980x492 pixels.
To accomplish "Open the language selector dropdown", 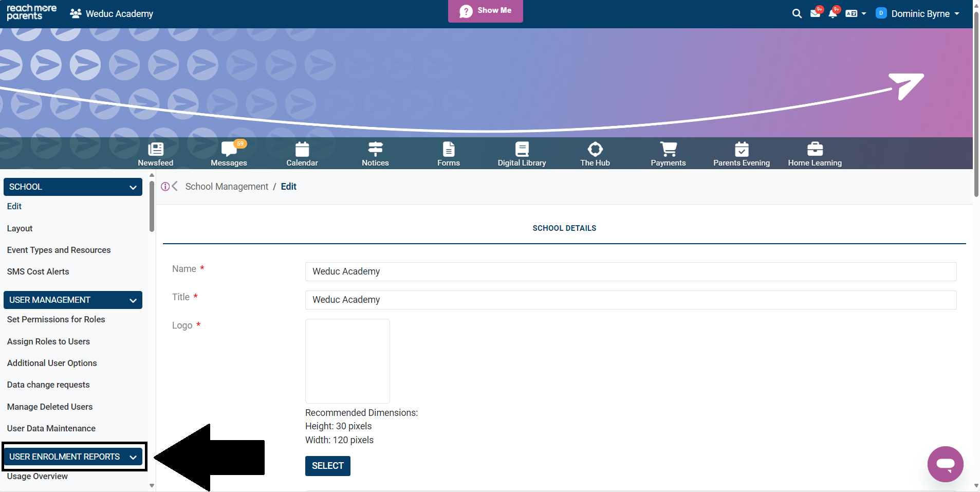I will pyautogui.click(x=856, y=14).
